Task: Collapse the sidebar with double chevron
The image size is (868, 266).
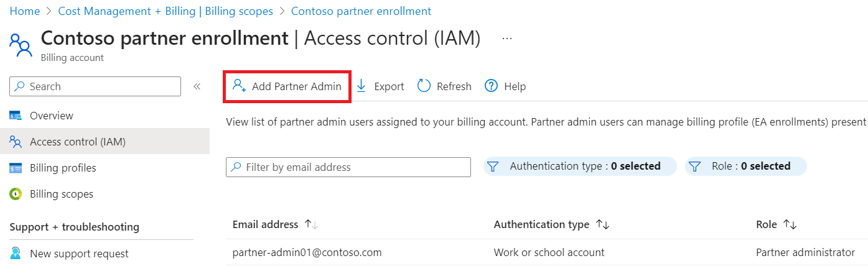Action: 197,86
